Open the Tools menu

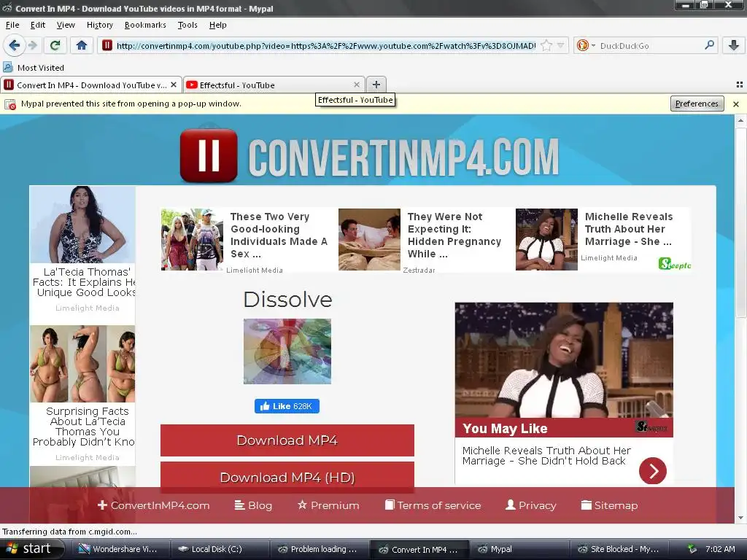[x=187, y=25]
